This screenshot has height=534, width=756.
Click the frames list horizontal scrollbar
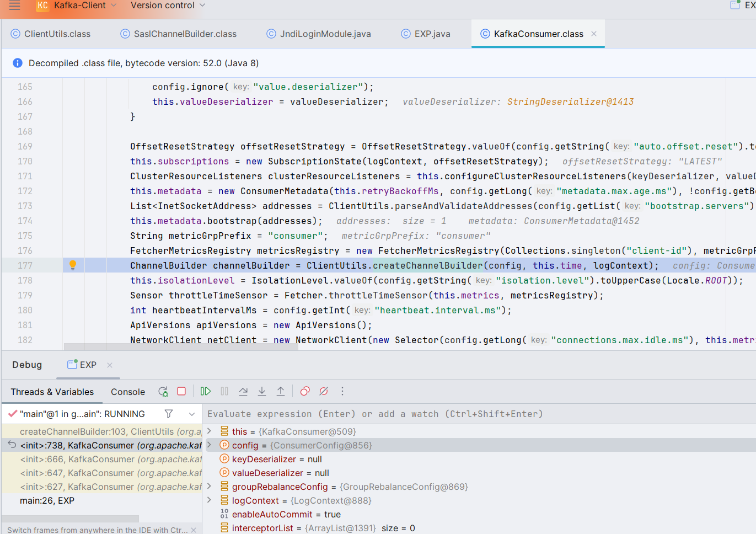click(x=69, y=519)
